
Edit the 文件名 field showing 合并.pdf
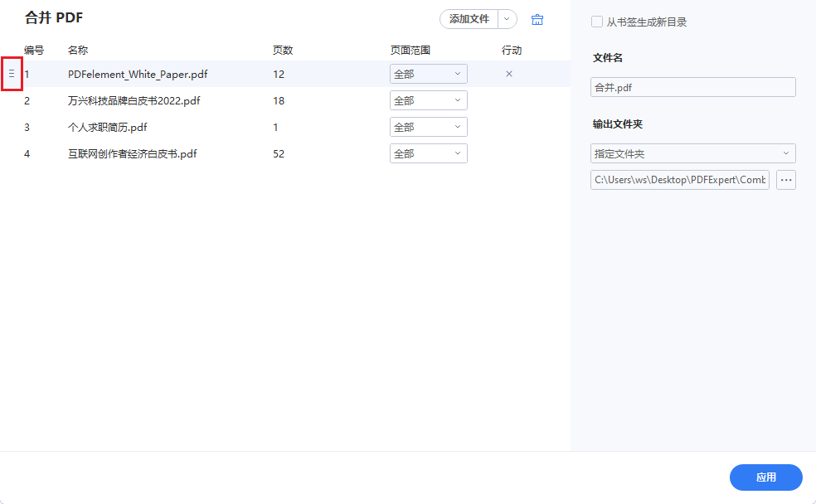[x=692, y=87]
